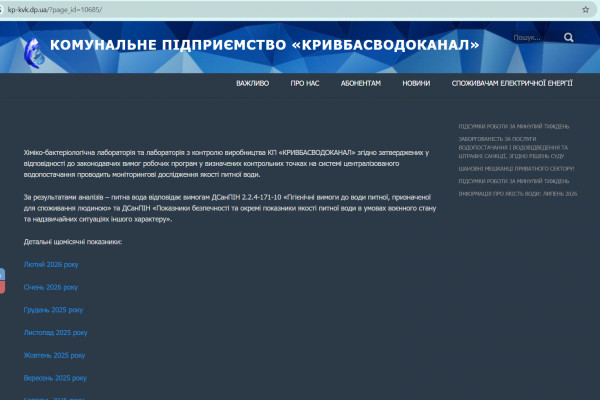Open the ВАЖЛИВО menu
Viewport: 600px width, 400px height.
253,83
